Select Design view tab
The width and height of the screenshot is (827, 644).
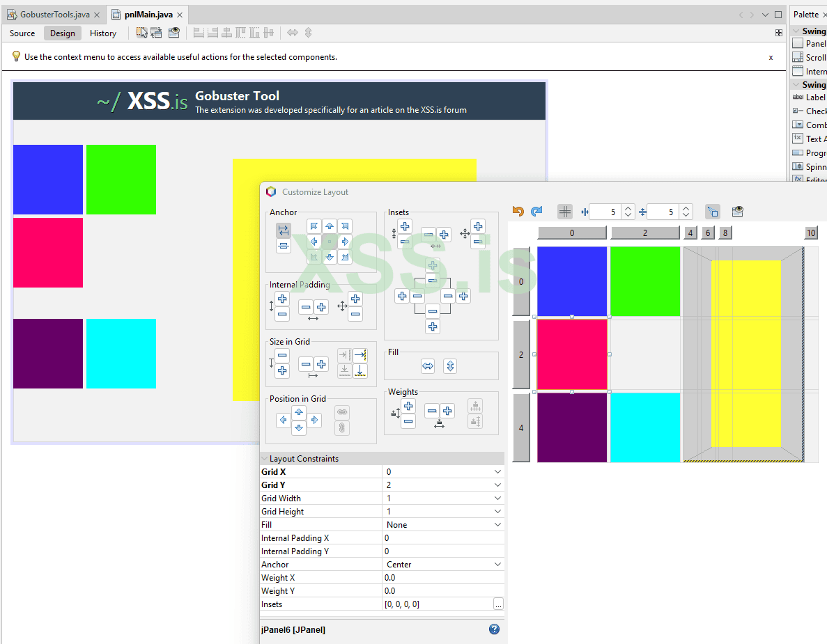[x=62, y=33]
